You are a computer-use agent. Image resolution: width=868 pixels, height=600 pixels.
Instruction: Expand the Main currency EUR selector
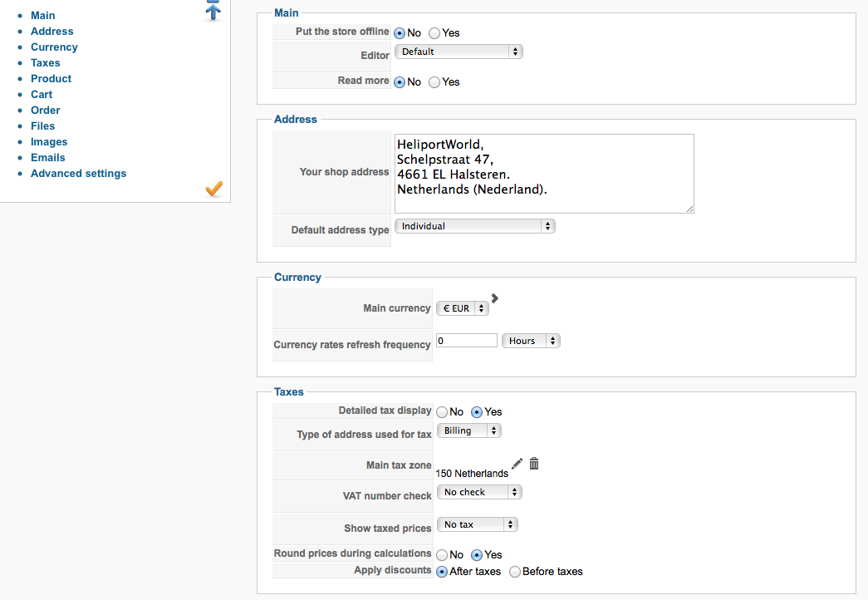[x=463, y=308]
